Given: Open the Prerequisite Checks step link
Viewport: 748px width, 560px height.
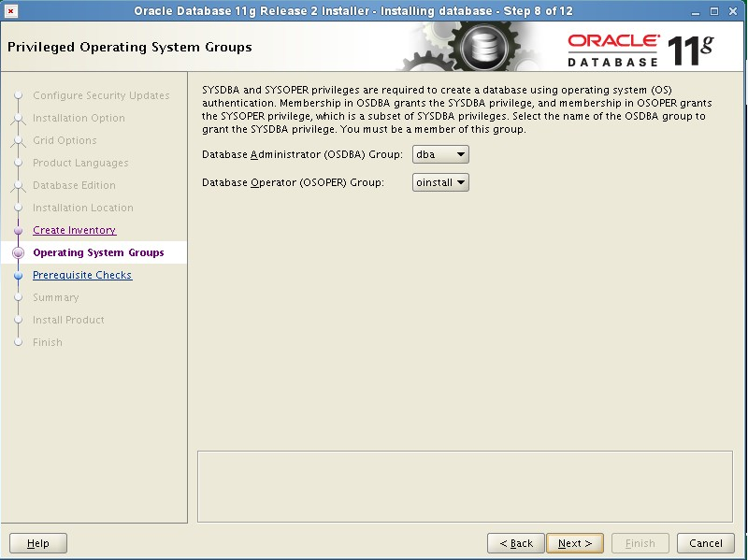Looking at the screenshot, I should pos(82,275).
